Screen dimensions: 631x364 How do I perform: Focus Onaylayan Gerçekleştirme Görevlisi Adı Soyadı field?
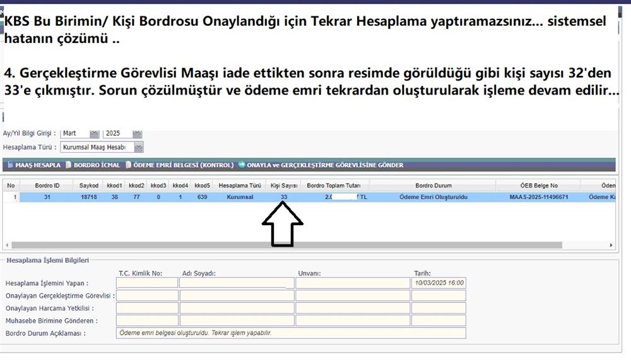(x=237, y=296)
